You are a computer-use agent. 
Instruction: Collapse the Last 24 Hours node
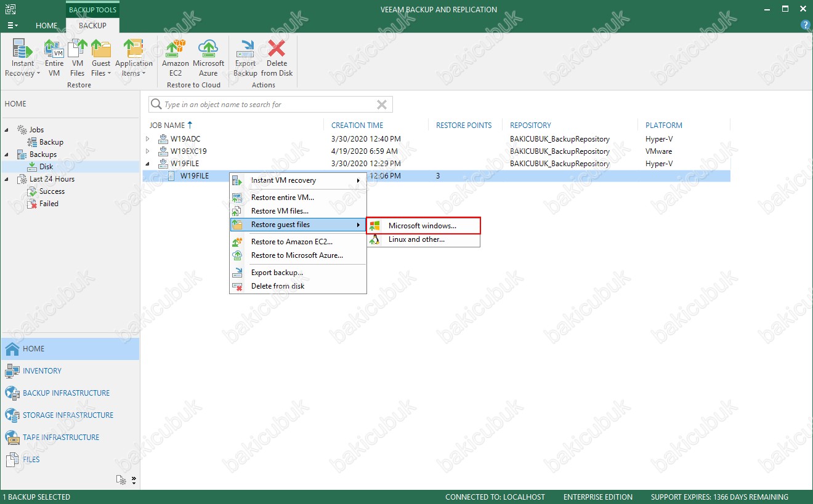click(x=7, y=179)
